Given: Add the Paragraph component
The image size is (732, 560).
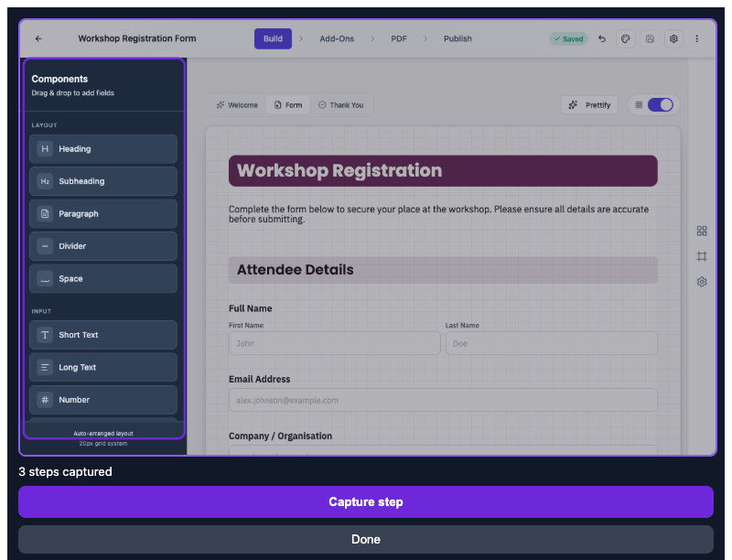Looking at the screenshot, I should [x=103, y=214].
